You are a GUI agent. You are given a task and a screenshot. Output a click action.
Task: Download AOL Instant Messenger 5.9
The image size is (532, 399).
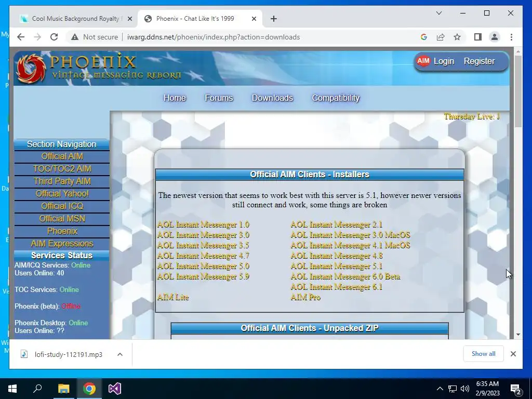203,276
